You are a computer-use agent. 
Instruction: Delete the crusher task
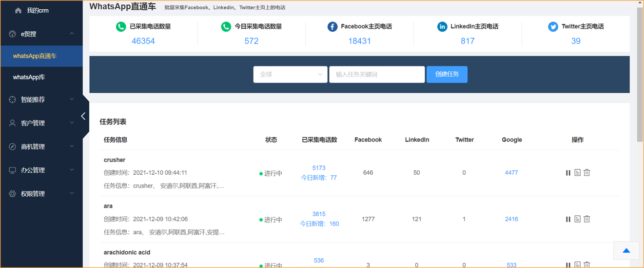click(x=587, y=173)
